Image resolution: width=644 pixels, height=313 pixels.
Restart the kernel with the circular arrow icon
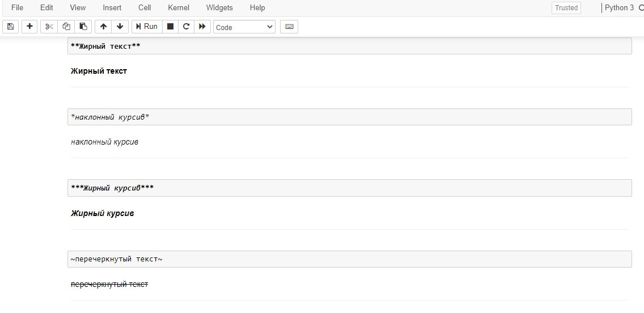(x=186, y=27)
